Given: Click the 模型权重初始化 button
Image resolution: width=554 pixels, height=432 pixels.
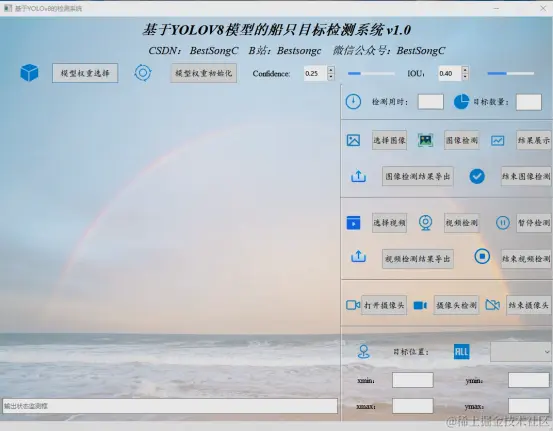Looking at the screenshot, I should [204, 73].
